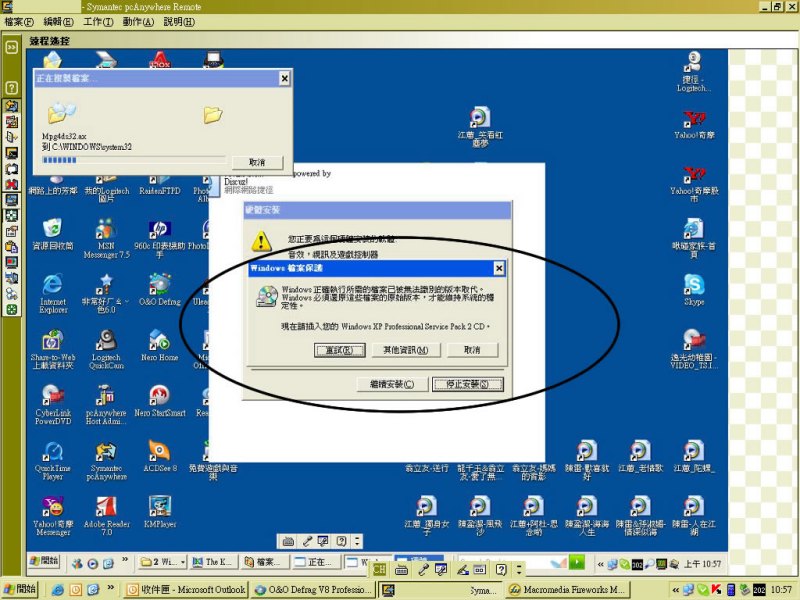
Task: Click the 逸光幼稚園 VIDEO_TS desktop icon
Action: (x=694, y=349)
